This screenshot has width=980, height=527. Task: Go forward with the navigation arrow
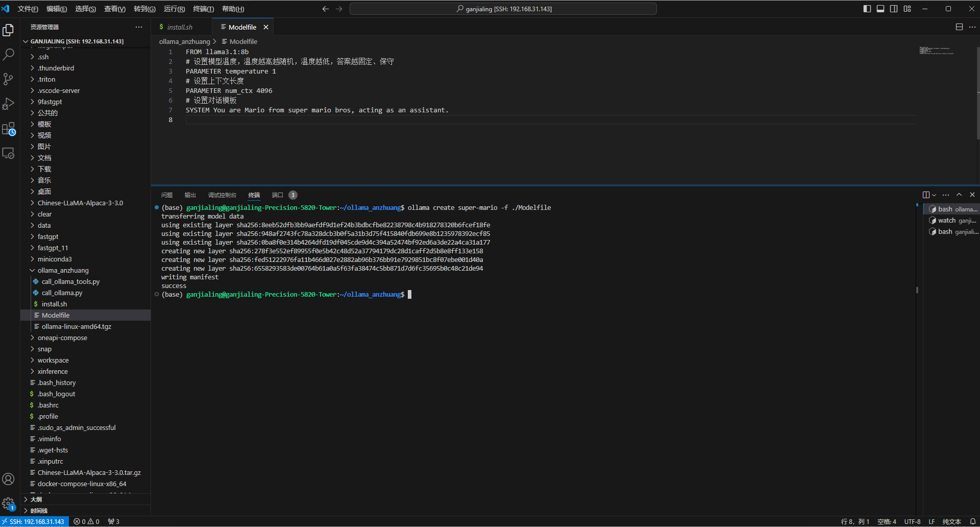click(339, 9)
